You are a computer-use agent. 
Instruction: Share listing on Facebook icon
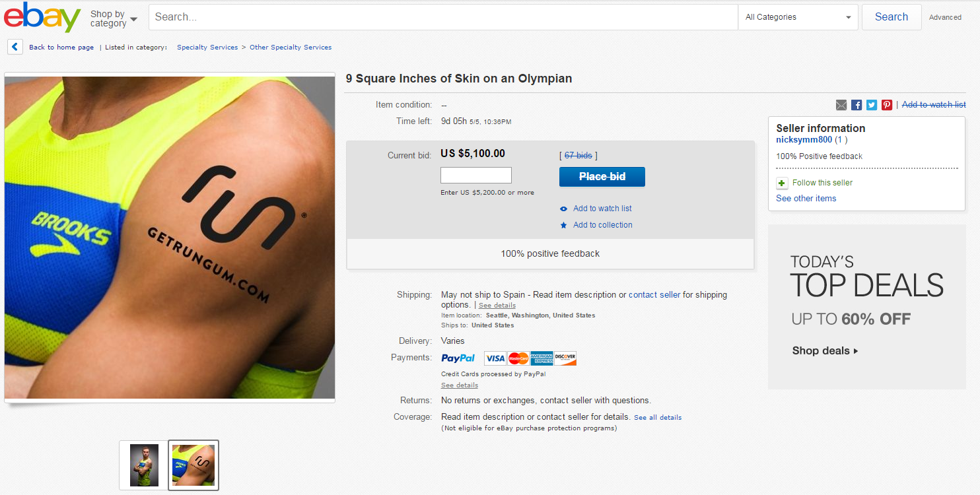coord(857,105)
